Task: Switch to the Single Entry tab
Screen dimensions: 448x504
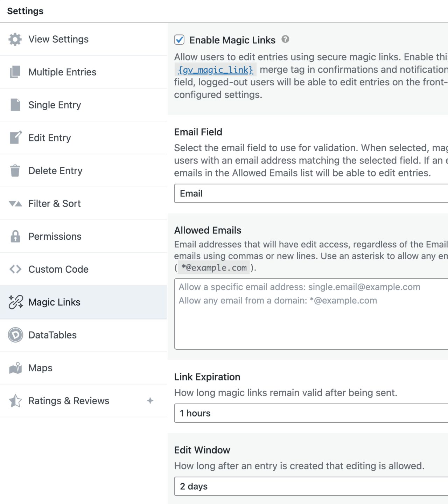Action: [55, 105]
